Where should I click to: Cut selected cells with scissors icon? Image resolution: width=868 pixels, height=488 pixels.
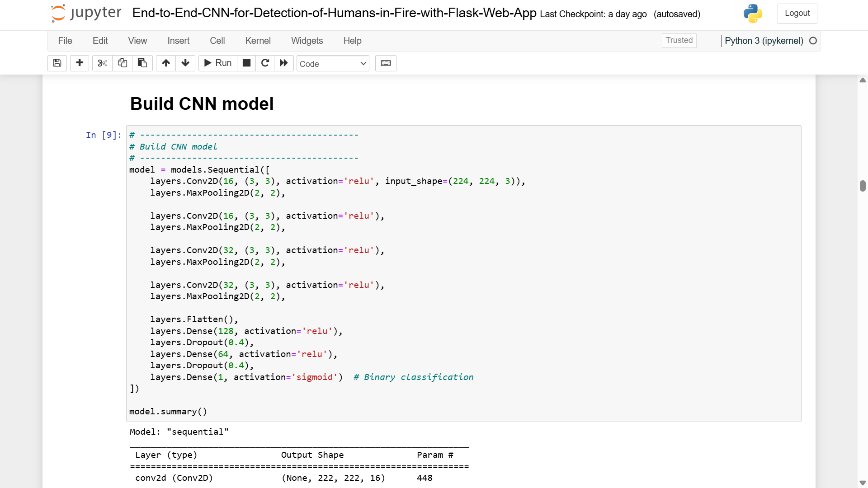[102, 63]
